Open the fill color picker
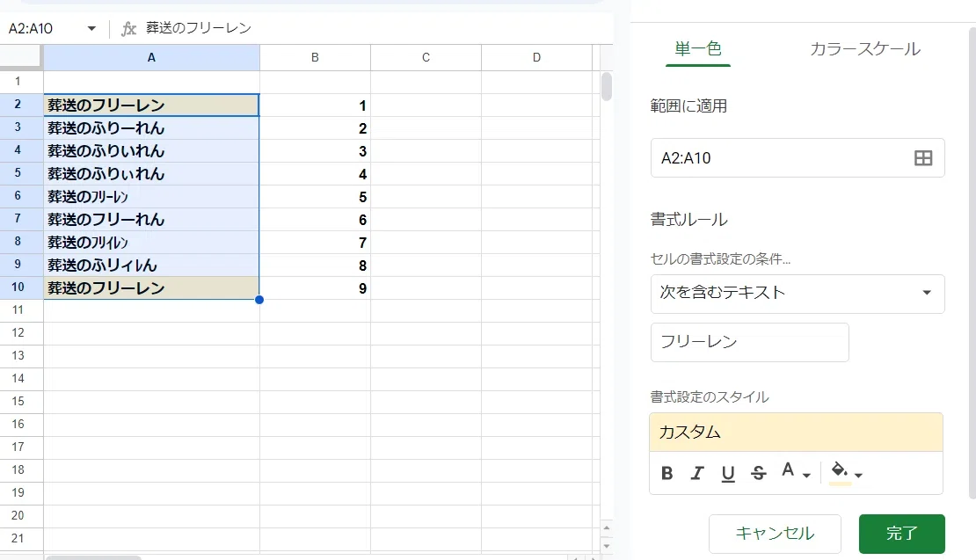This screenshot has height=560, width=976. pyautogui.click(x=847, y=473)
